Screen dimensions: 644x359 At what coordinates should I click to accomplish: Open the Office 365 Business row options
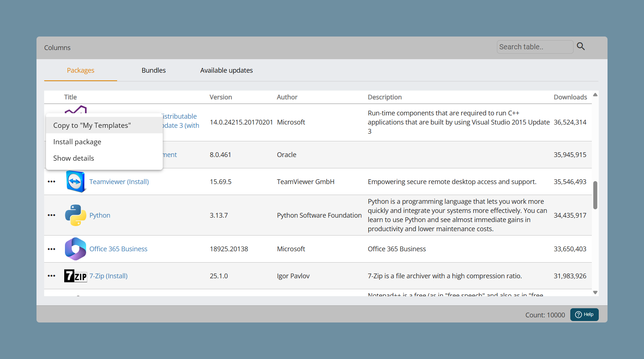pyautogui.click(x=51, y=249)
